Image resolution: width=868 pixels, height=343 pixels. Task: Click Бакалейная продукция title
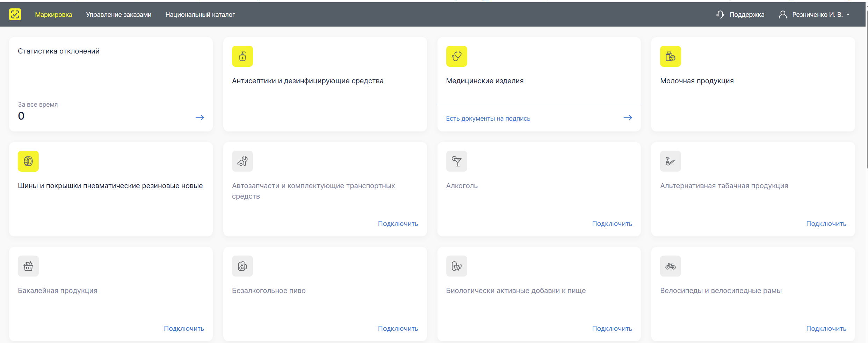click(x=58, y=291)
